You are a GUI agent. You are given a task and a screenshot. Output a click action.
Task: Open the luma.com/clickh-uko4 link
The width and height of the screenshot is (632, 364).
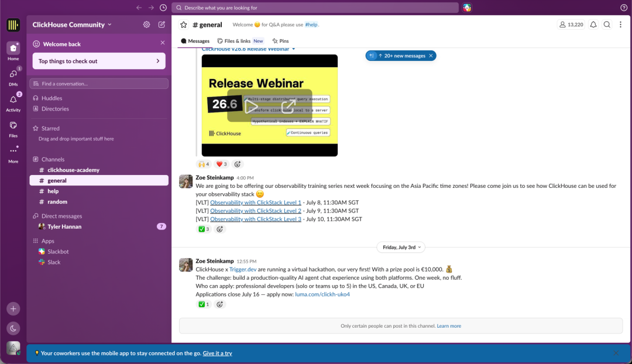322,294
